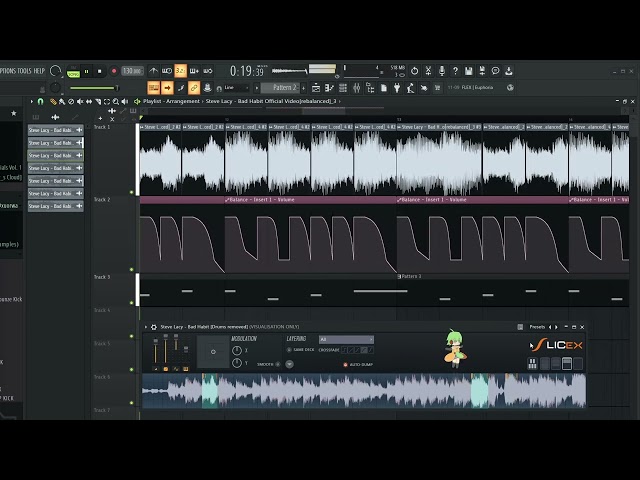Image resolution: width=640 pixels, height=480 pixels.
Task: Click the microphone one-click recording icon
Action: 442,71
